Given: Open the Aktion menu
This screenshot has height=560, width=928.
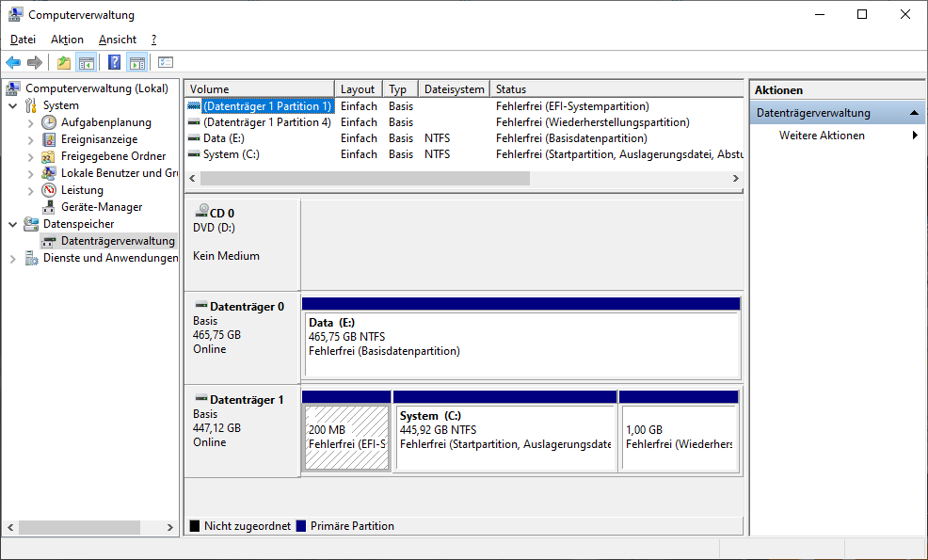Looking at the screenshot, I should tap(67, 40).
